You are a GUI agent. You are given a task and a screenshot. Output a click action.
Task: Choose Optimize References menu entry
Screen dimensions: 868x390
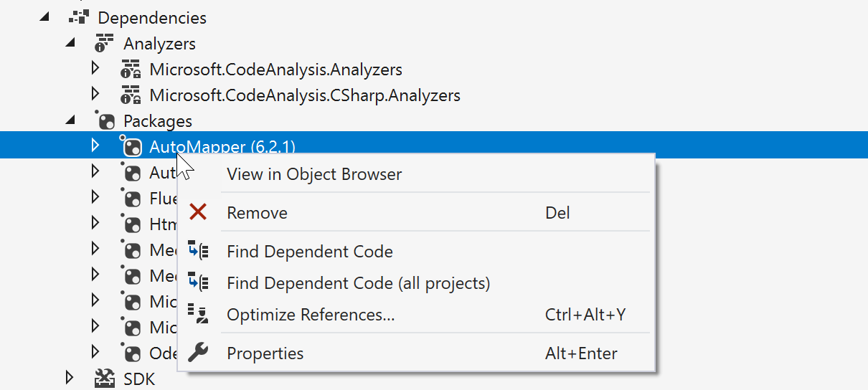pos(311,315)
